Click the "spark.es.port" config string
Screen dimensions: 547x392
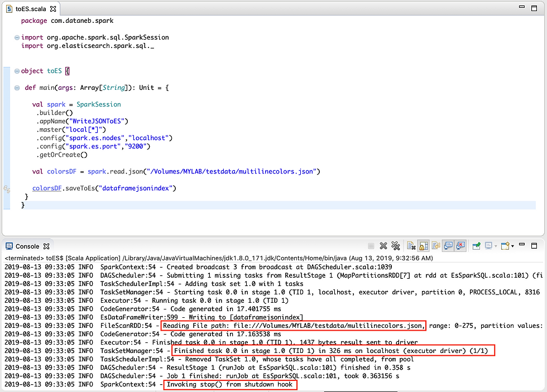tap(93, 146)
